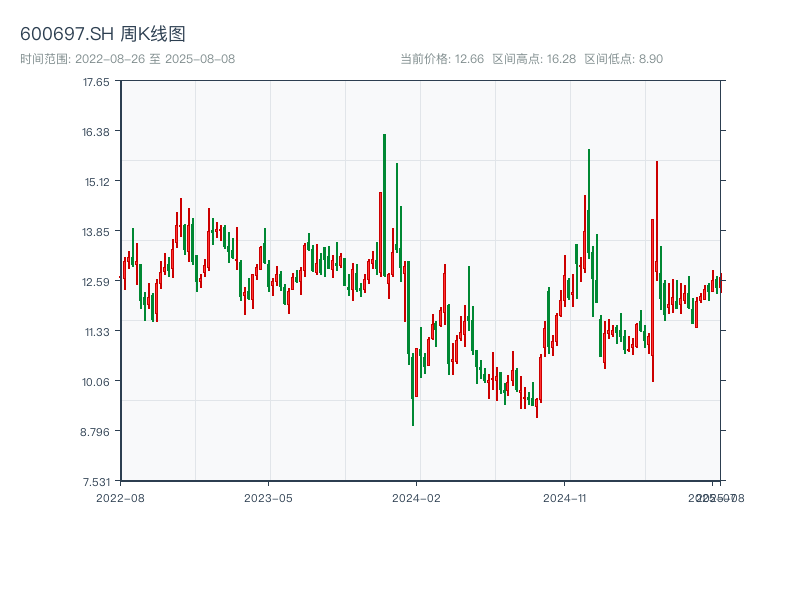
Task: Select the period high text 区间高点: 16.28
Action: pyautogui.click(x=534, y=59)
